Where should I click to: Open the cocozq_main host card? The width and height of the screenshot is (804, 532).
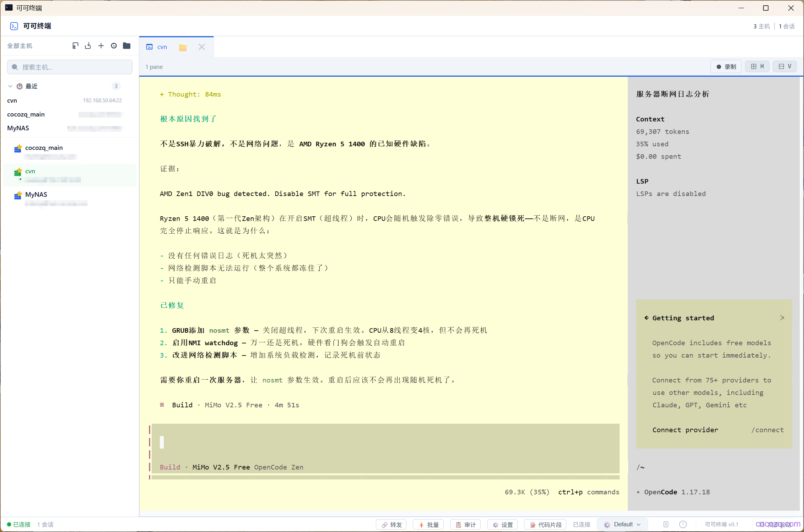[70, 152]
